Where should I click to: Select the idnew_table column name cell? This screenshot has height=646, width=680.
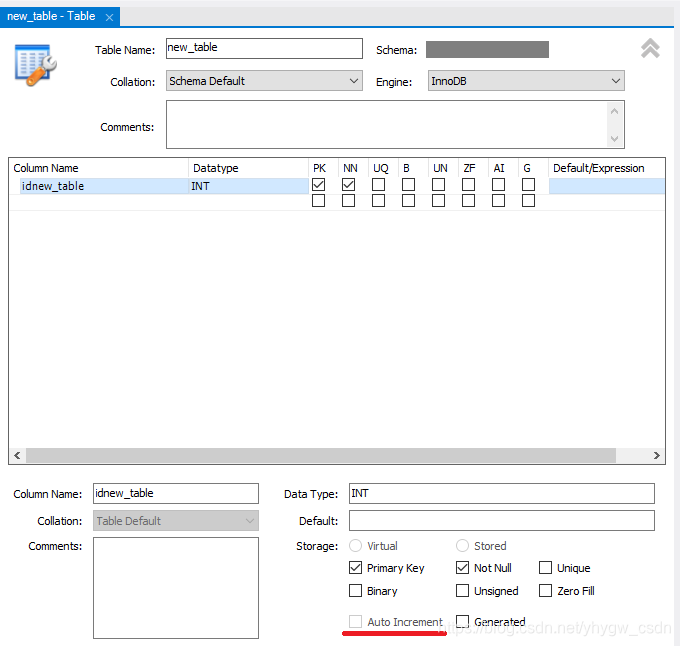click(104, 186)
